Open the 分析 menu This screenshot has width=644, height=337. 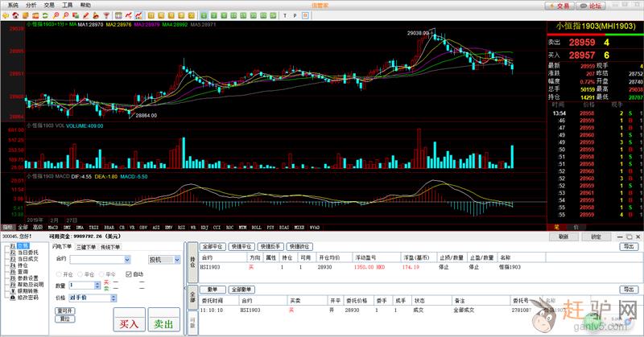(x=31, y=4)
